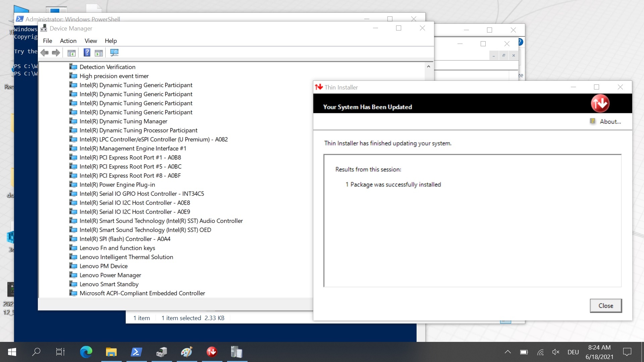
Task: Open File Explorer from the taskbar
Action: tap(111, 352)
